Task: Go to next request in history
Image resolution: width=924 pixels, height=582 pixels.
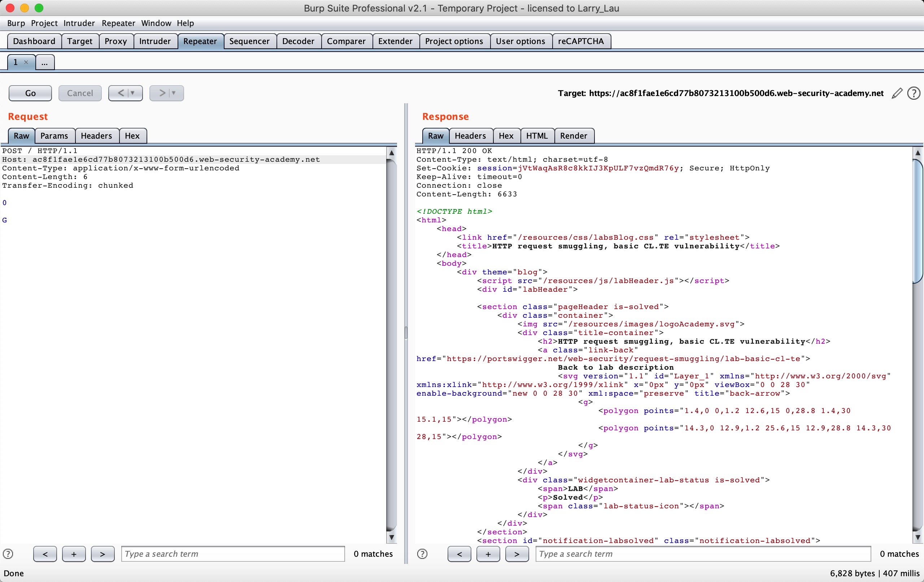Action: [x=166, y=93]
